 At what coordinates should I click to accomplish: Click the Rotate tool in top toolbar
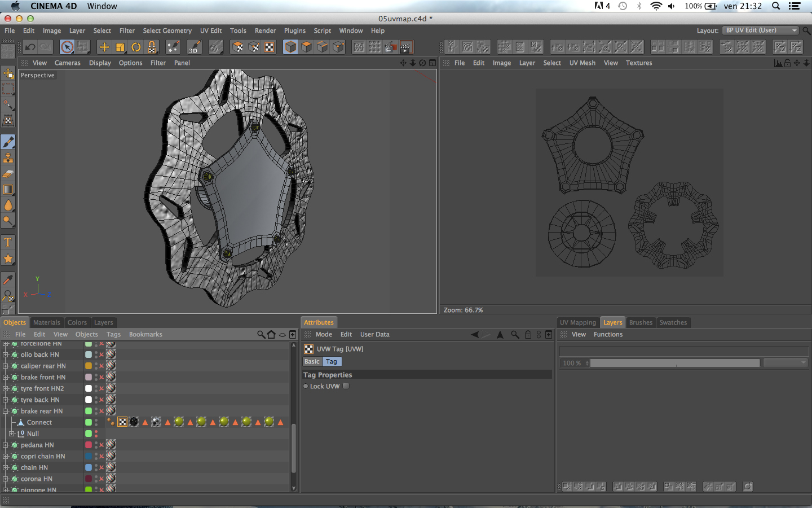pyautogui.click(x=136, y=47)
